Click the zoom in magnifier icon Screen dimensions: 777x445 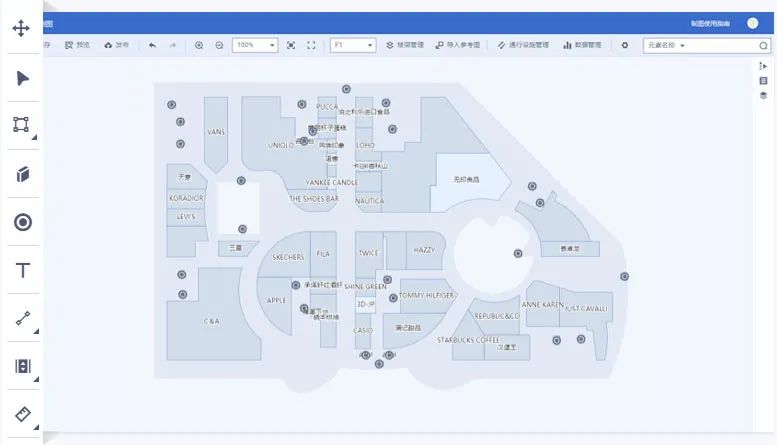199,45
